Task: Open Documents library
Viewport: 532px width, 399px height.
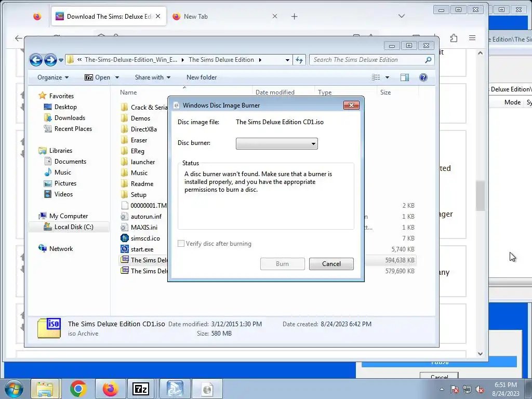Action: pos(70,162)
